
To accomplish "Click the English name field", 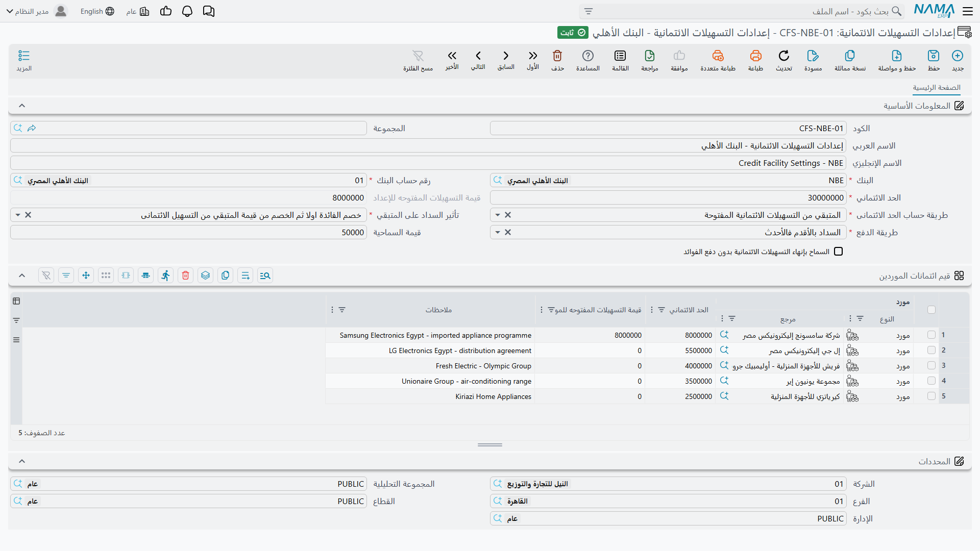I will pyautogui.click(x=428, y=163).
